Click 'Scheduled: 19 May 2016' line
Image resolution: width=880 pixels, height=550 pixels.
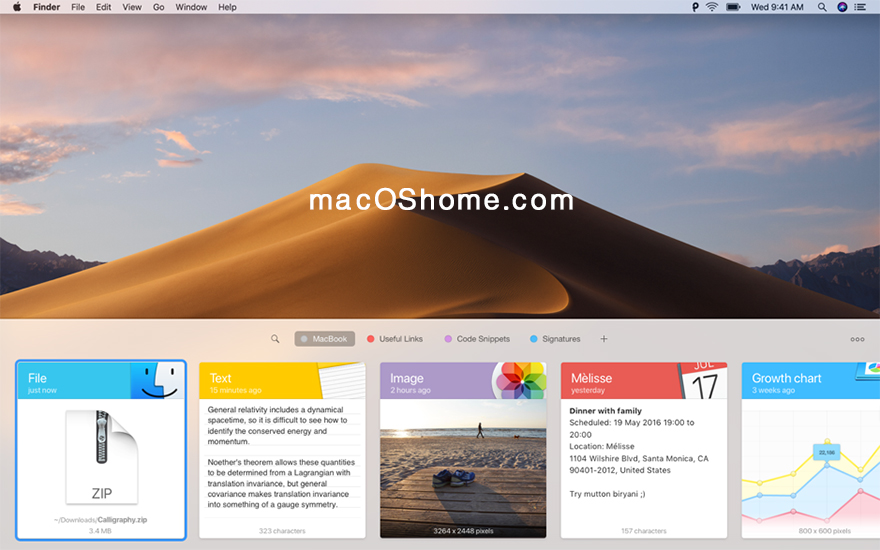click(x=631, y=428)
